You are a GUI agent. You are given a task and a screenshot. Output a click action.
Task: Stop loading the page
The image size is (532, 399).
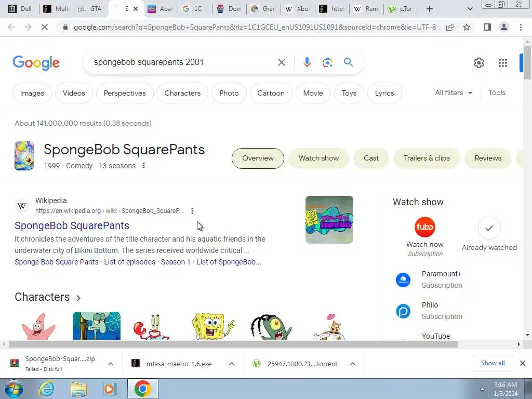click(45, 27)
